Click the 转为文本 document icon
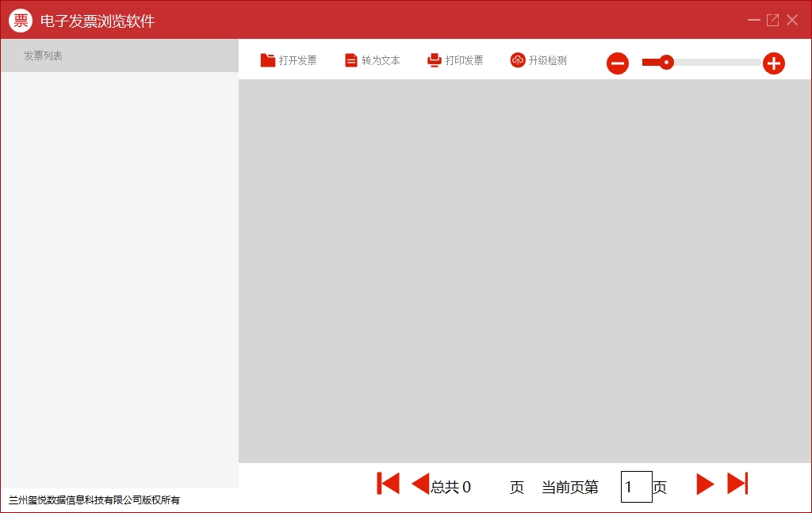The image size is (812, 513). (x=350, y=60)
